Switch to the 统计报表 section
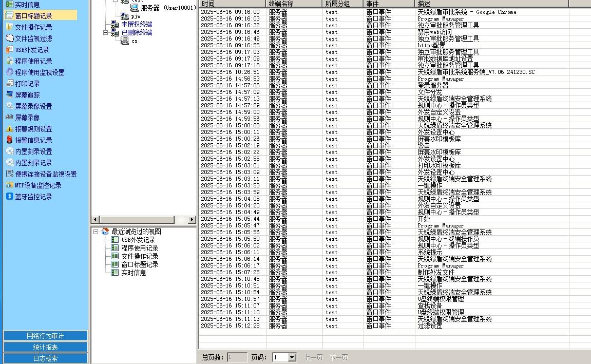The height and width of the screenshot is (364, 591). pos(45,347)
